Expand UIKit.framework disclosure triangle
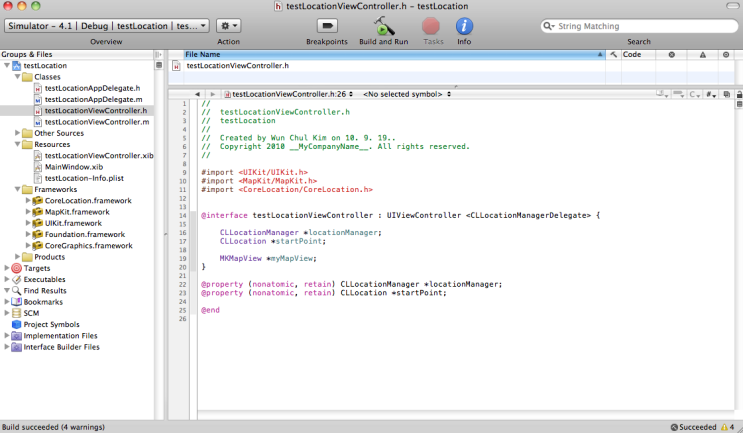The image size is (743, 433). [x=28, y=223]
